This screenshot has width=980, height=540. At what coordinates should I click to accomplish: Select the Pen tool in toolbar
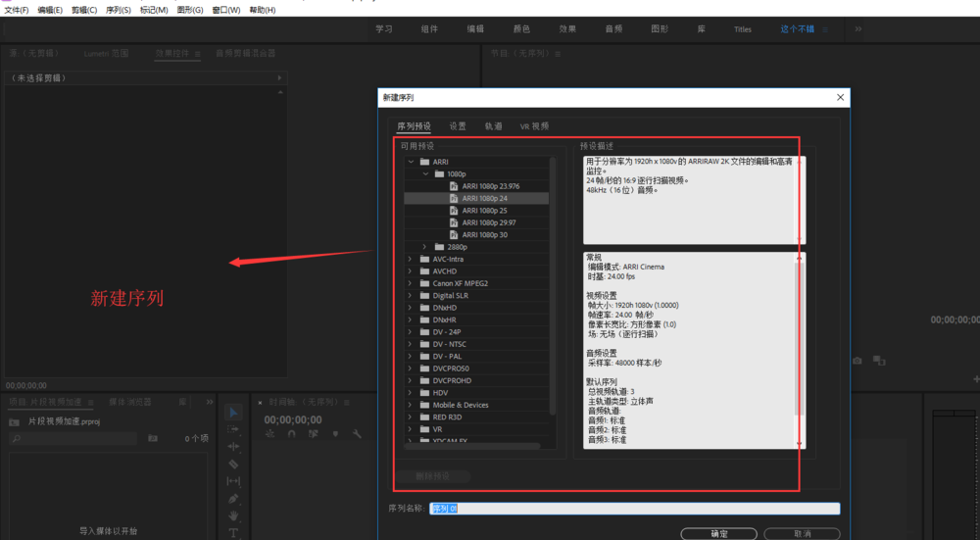tap(233, 498)
